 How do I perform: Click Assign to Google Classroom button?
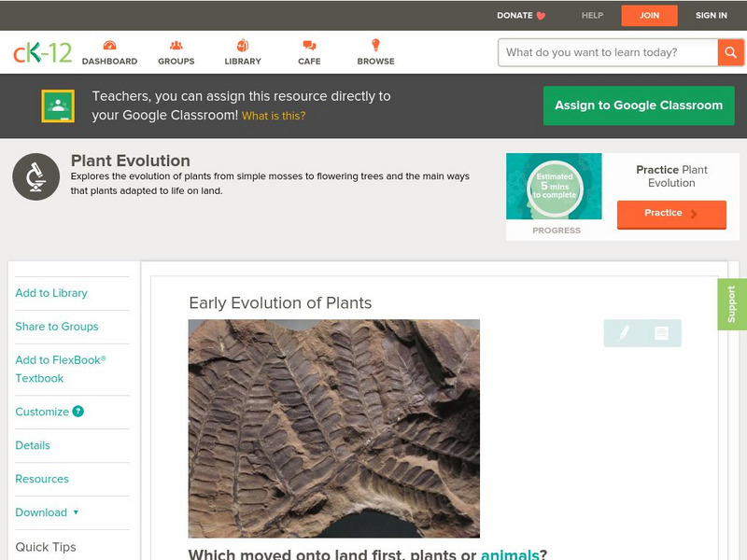coord(639,105)
